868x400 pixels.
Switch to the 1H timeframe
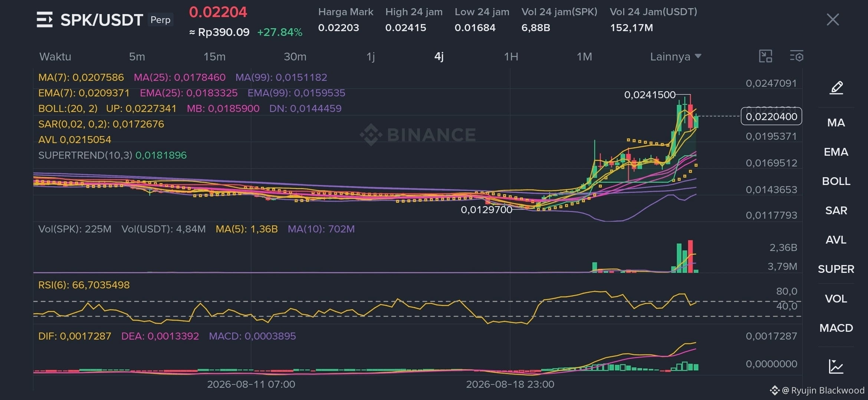click(511, 57)
